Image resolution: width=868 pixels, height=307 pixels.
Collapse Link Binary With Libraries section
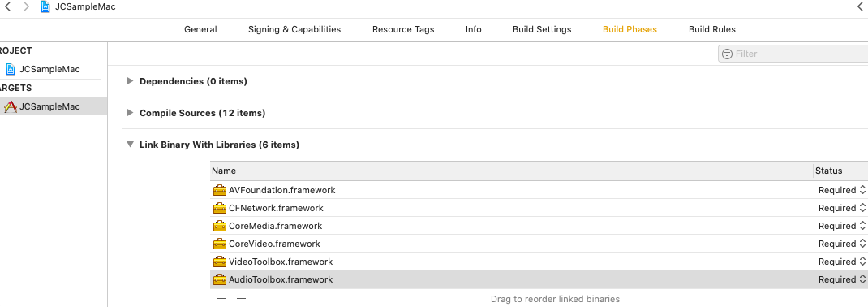(130, 144)
